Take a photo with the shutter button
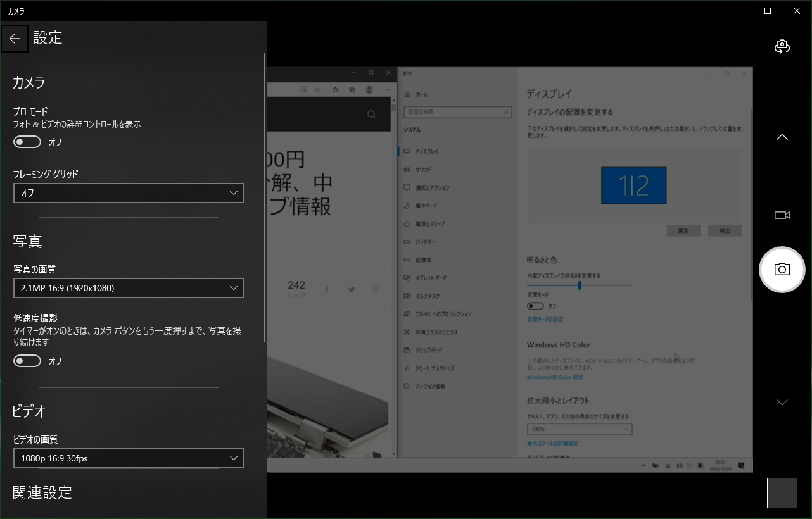The height and width of the screenshot is (519, 812). coord(782,270)
